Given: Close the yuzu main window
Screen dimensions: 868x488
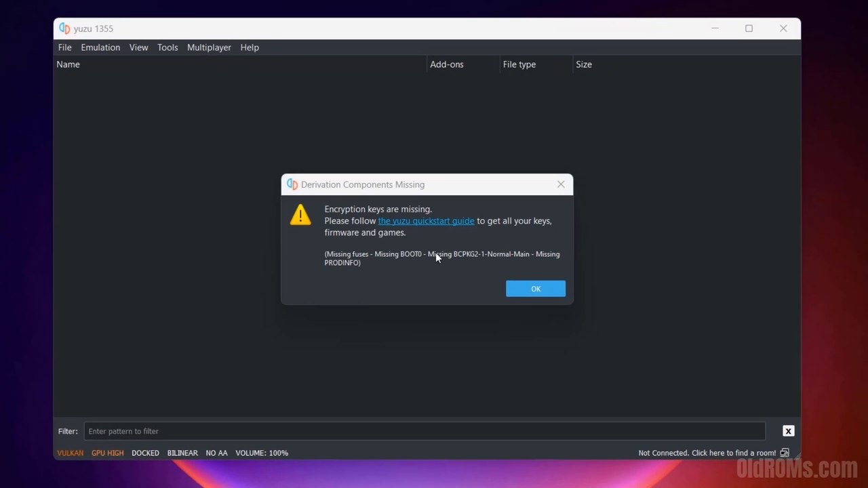Looking at the screenshot, I should [x=783, y=28].
